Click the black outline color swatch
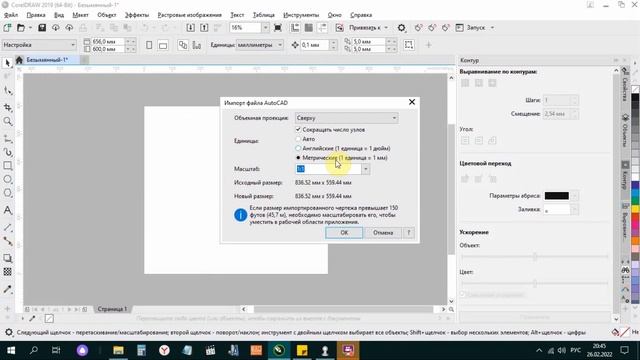The height and width of the screenshot is (360, 640). (x=557, y=196)
